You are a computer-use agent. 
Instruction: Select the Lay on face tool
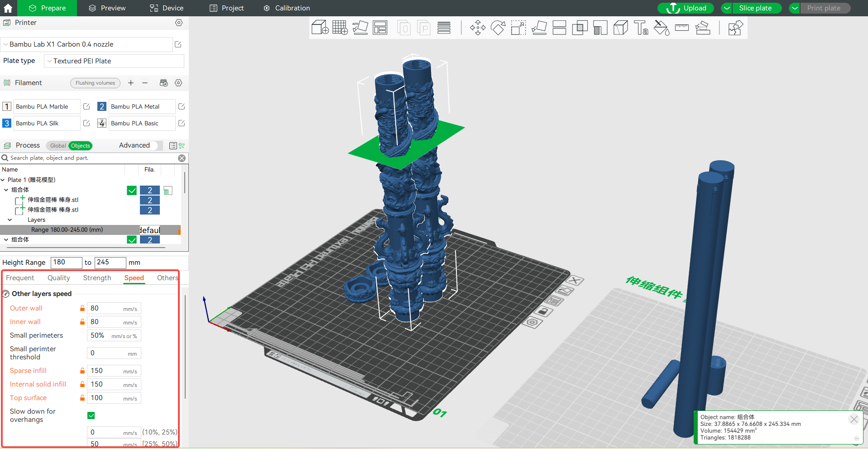click(x=539, y=28)
